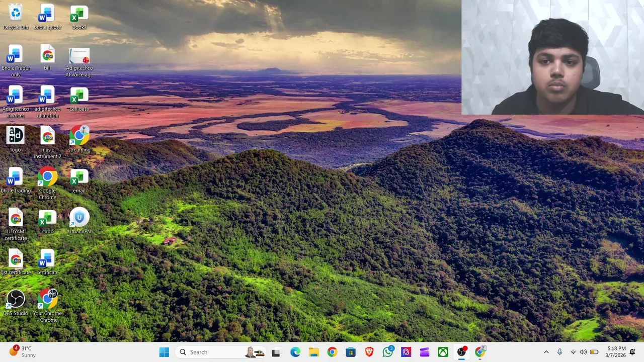
Task: Select 'Bhole Trader only' Word document
Action: tap(16, 61)
